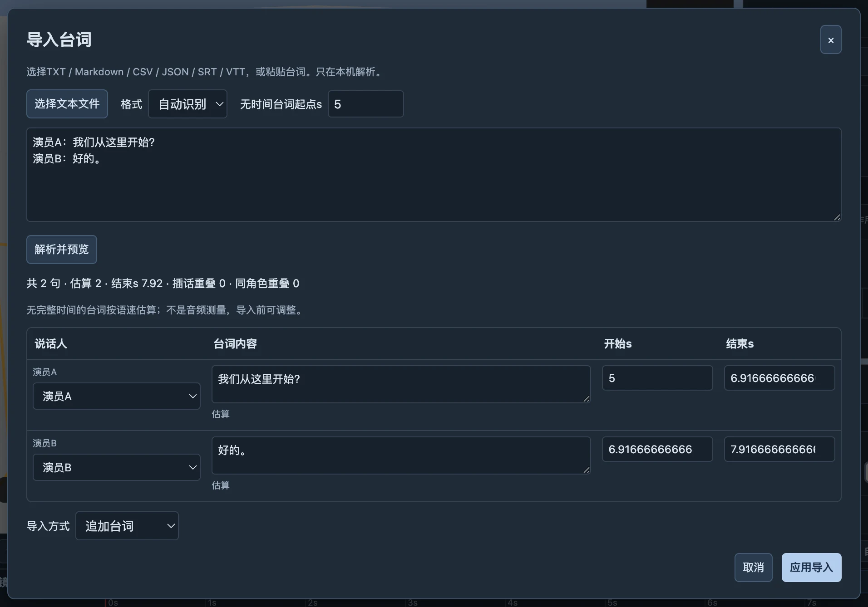Open the 演员A speaker dropdown

coord(117,396)
